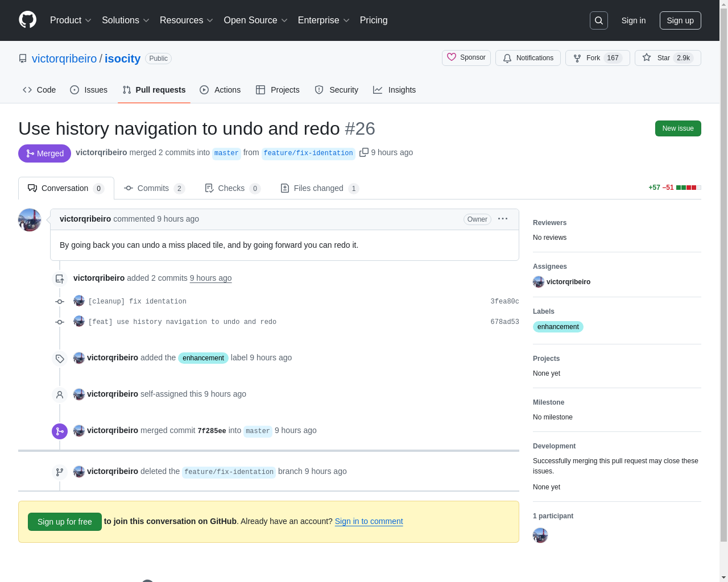Click the participant avatar in sidebar

(x=540, y=535)
